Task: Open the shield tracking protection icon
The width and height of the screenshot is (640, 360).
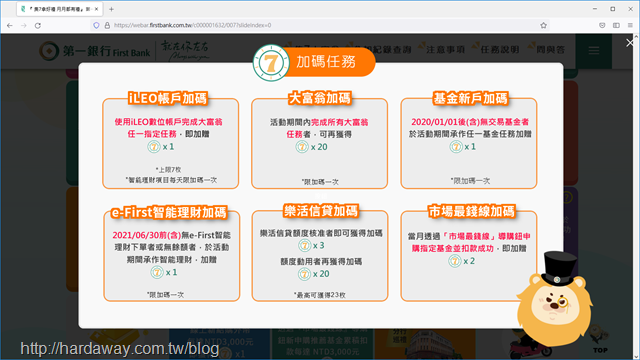Action: (96, 25)
